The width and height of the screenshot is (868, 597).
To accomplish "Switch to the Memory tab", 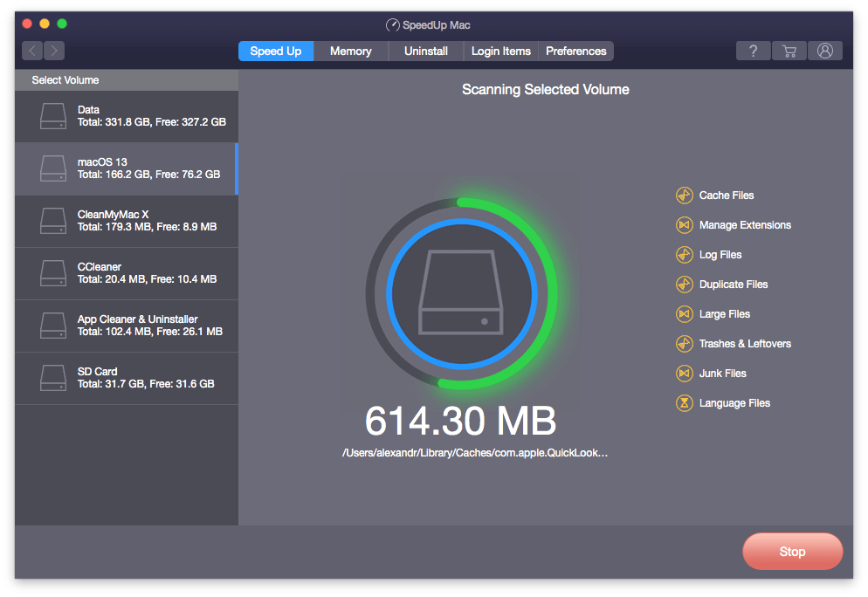I will (350, 51).
